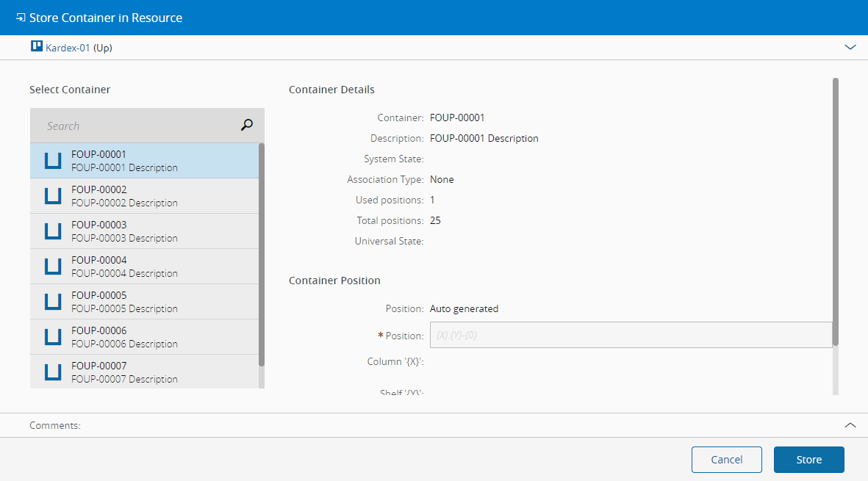Click the FOUP-00004 container icon
The height and width of the screenshot is (481, 868).
[52, 267]
